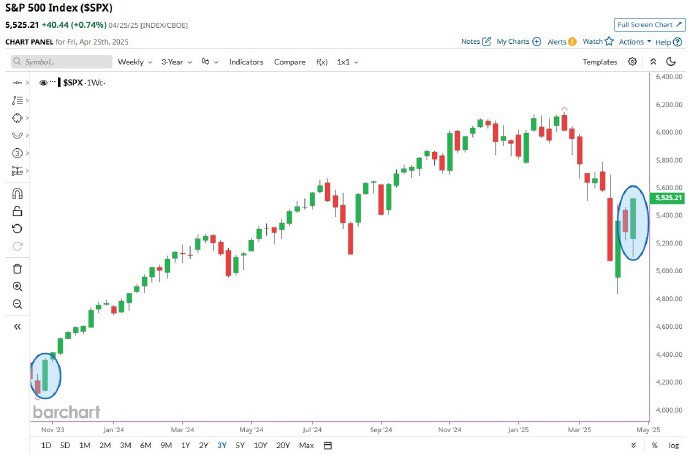
Task: Toggle the log scale option
Action: tap(674, 445)
